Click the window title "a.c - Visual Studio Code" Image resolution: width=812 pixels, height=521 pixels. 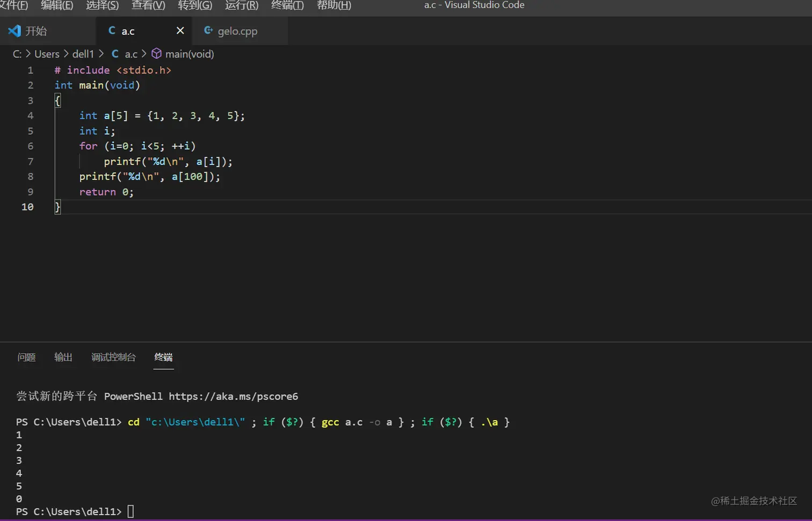[474, 5]
